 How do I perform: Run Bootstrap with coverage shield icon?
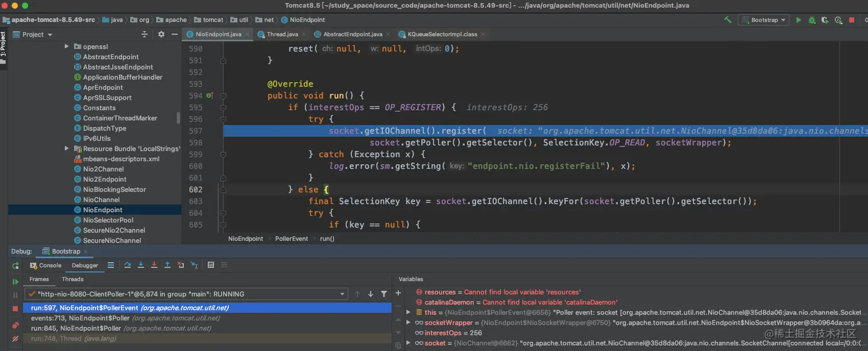825,20
